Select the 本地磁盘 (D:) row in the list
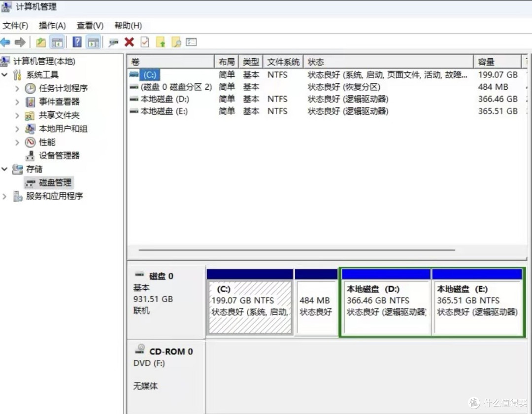 coord(328,99)
